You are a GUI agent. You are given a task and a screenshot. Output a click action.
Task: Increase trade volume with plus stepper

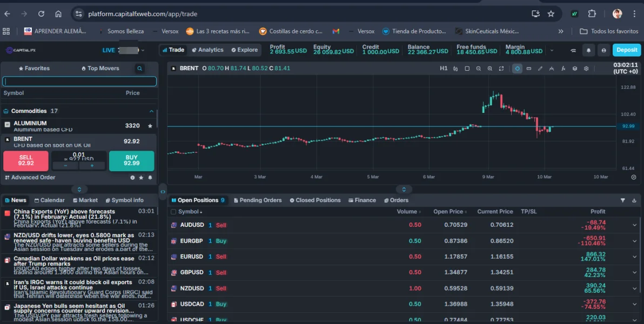[92, 166]
